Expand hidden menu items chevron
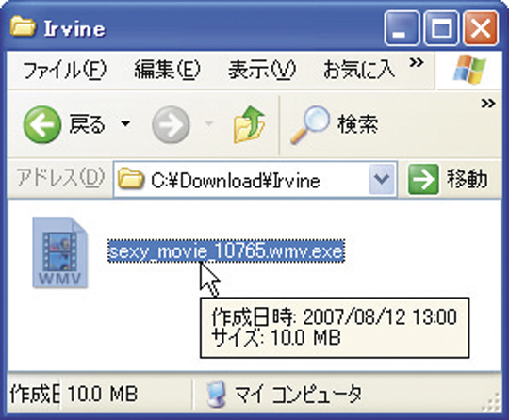Viewport: 509px width, 420px height. point(417,61)
